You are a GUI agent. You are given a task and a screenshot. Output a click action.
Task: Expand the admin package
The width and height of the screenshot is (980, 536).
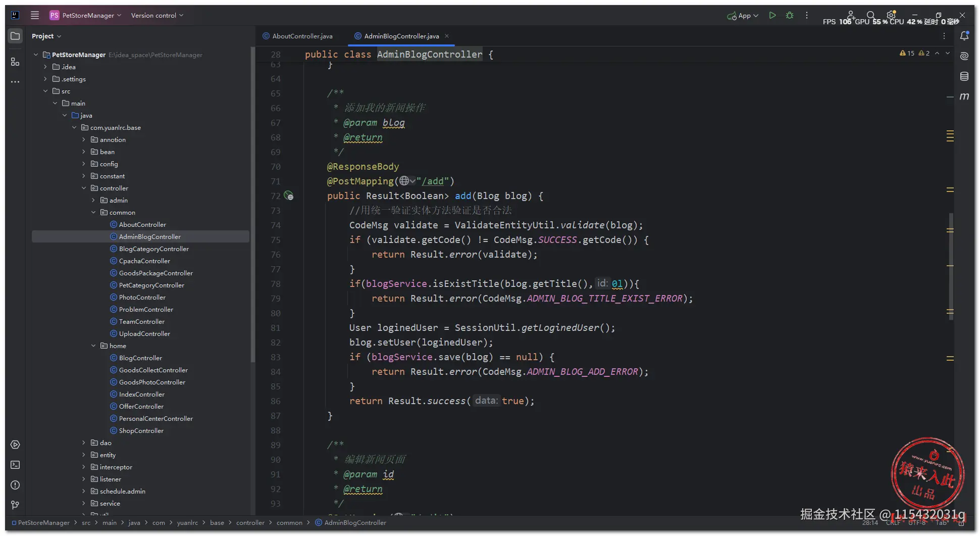(x=93, y=200)
